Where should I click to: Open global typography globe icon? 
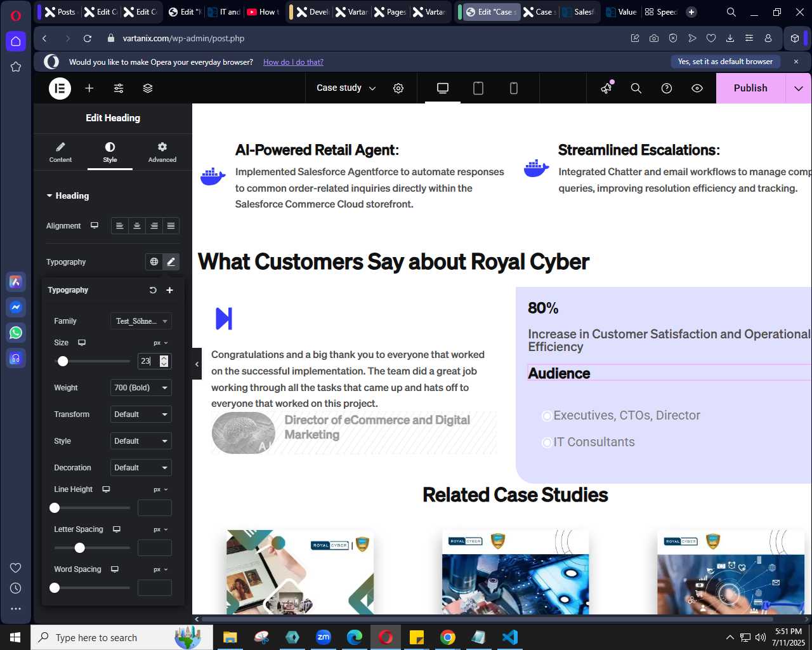(x=154, y=262)
